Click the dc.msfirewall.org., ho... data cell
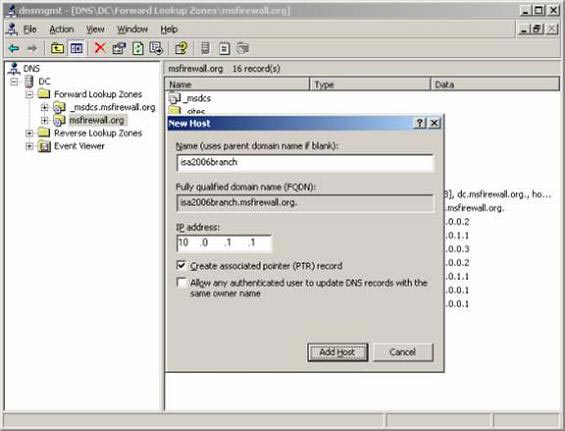The width and height of the screenshot is (565, 431). pyautogui.click(x=498, y=194)
